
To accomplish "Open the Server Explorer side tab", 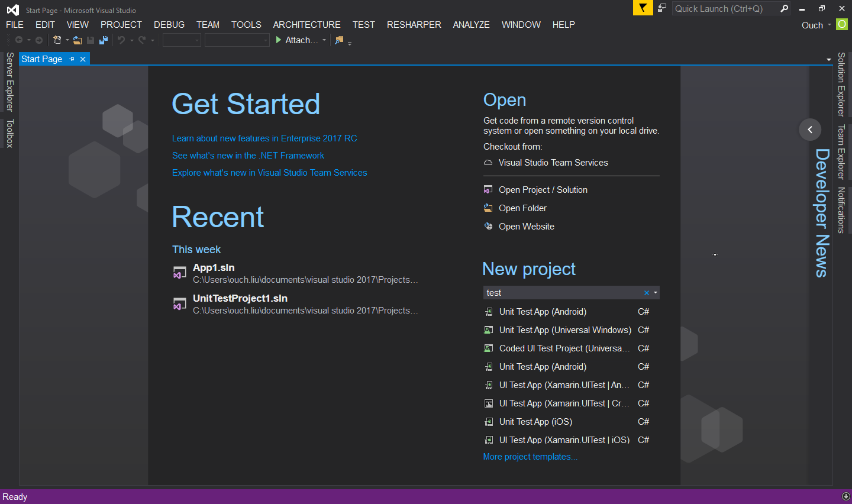I will coord(9,82).
